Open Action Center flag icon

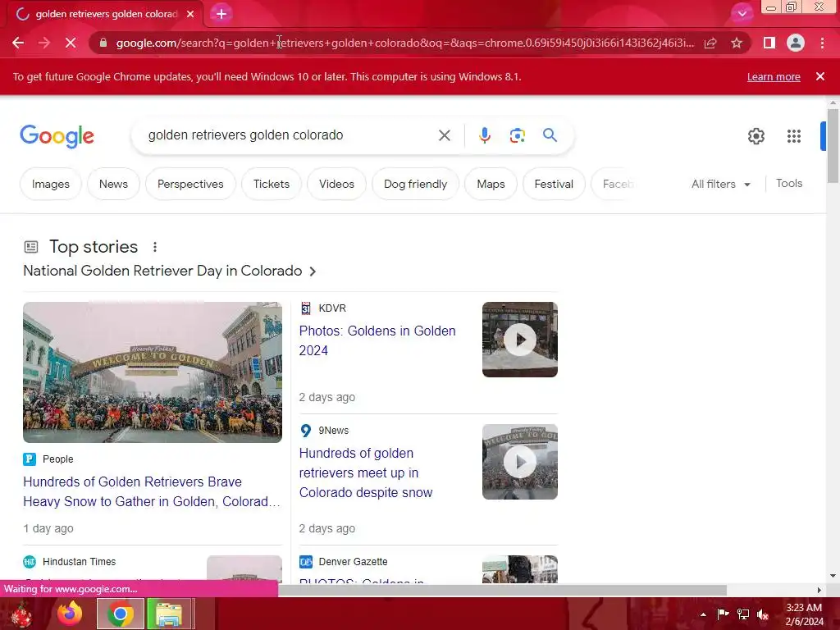coord(723,614)
